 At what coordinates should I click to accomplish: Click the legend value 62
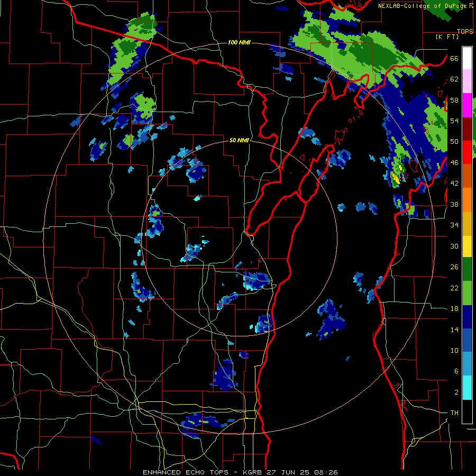454,79
